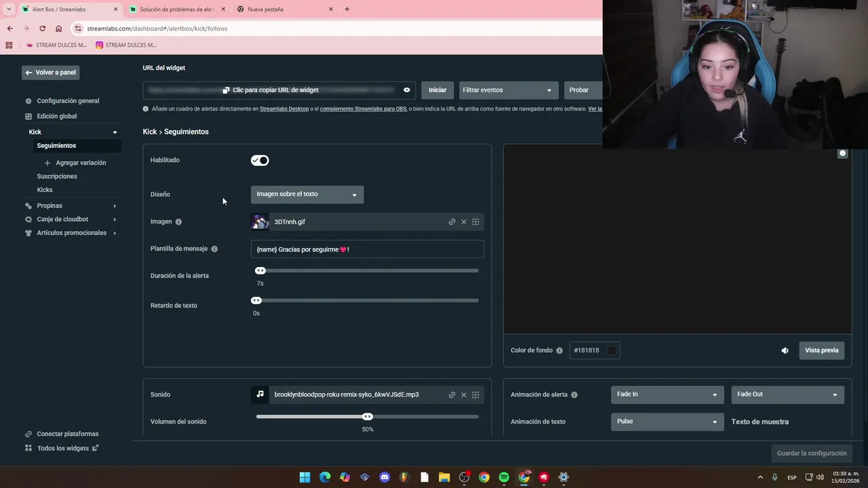The width and height of the screenshot is (868, 488).
Task: Click the Probar button
Action: (x=583, y=90)
